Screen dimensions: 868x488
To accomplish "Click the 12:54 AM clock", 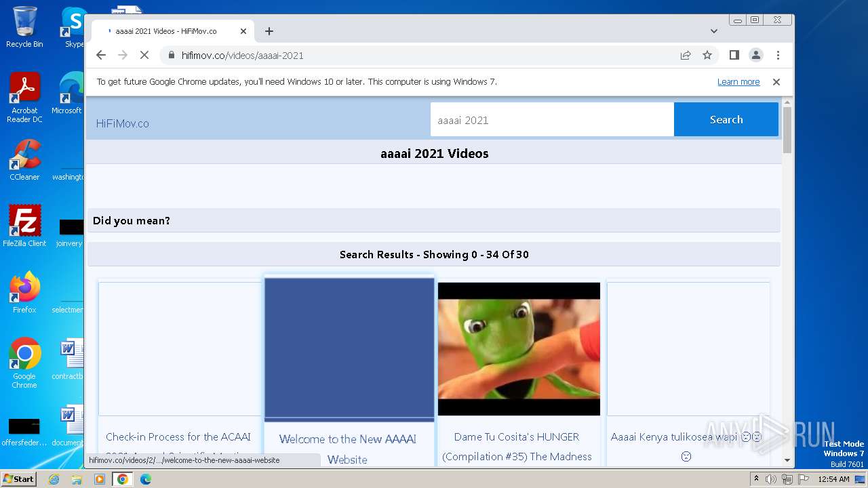I will click(x=834, y=479).
